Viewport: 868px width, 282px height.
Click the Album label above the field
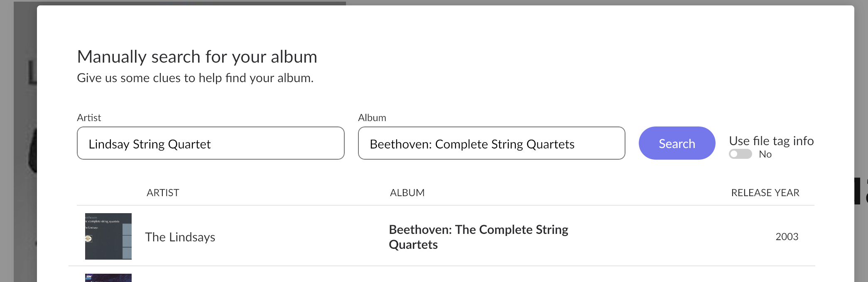click(372, 118)
